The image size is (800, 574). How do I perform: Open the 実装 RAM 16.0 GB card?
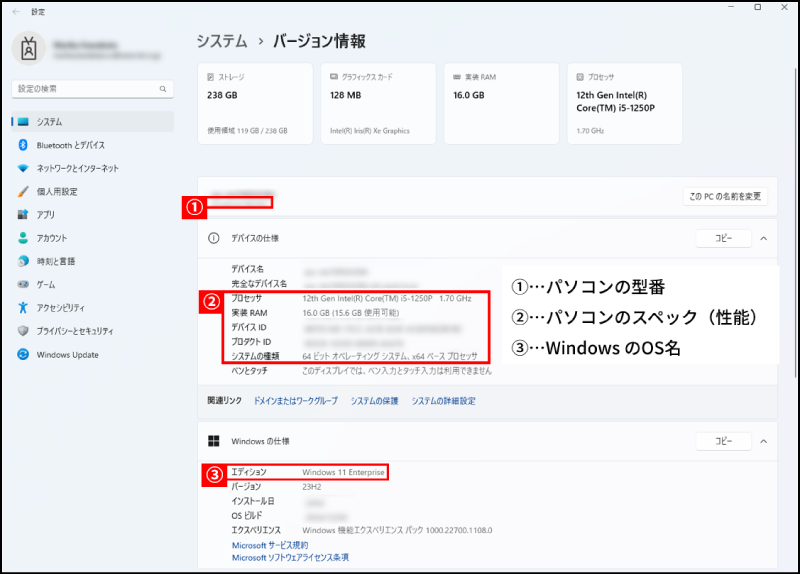pos(502,104)
